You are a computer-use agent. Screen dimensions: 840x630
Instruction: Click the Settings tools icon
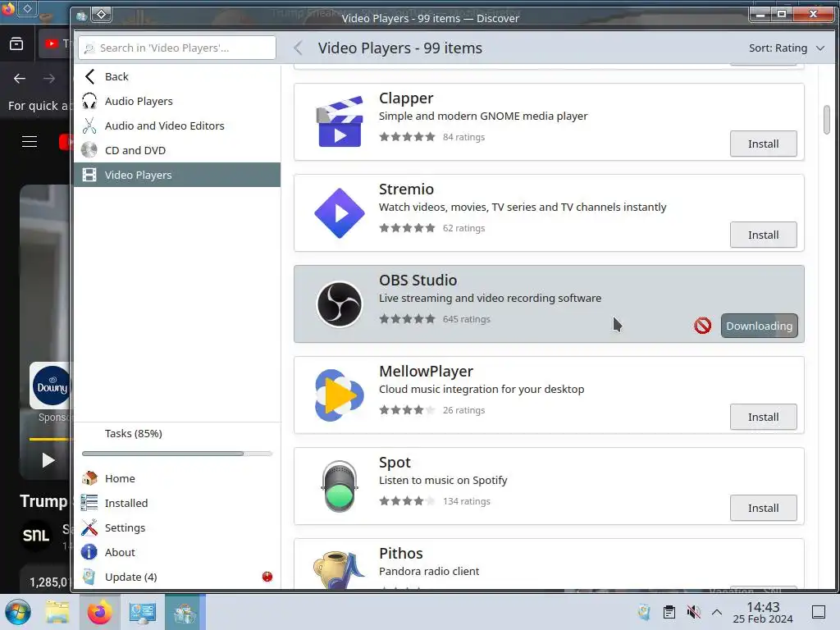tap(89, 527)
